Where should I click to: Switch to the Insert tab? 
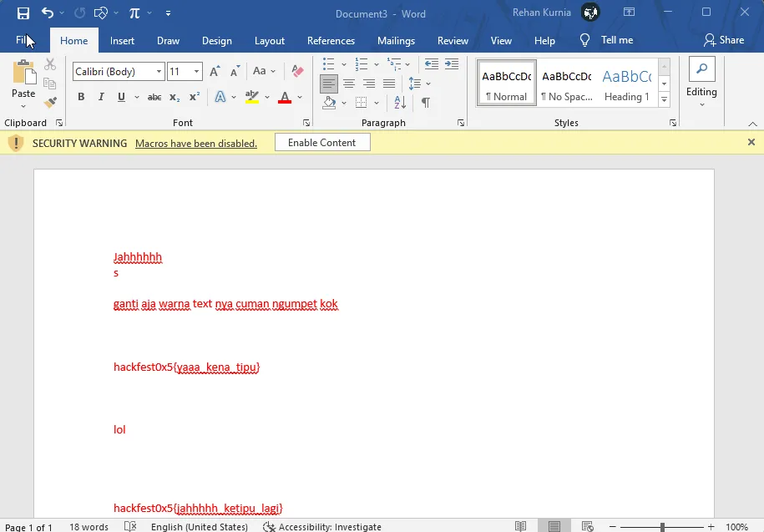[x=122, y=40]
